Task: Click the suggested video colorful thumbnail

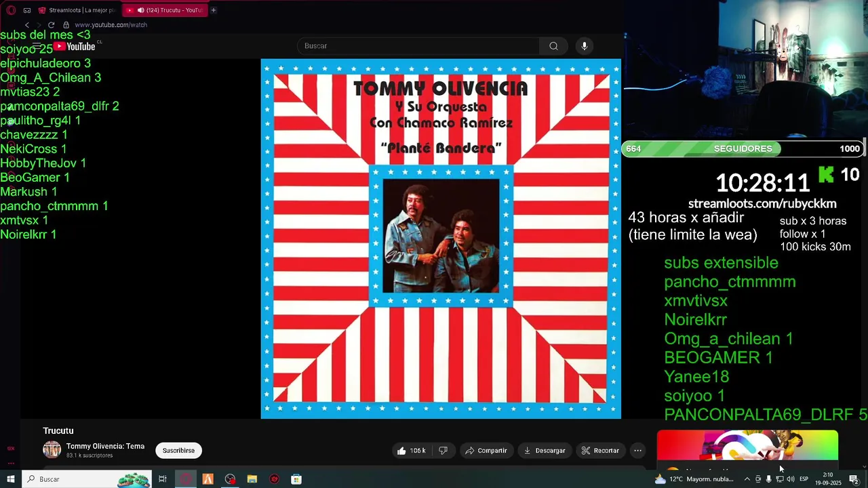Action: (x=747, y=446)
